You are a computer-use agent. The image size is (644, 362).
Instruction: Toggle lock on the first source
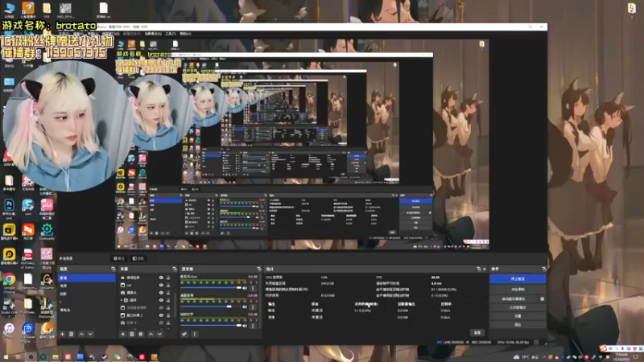(168, 278)
